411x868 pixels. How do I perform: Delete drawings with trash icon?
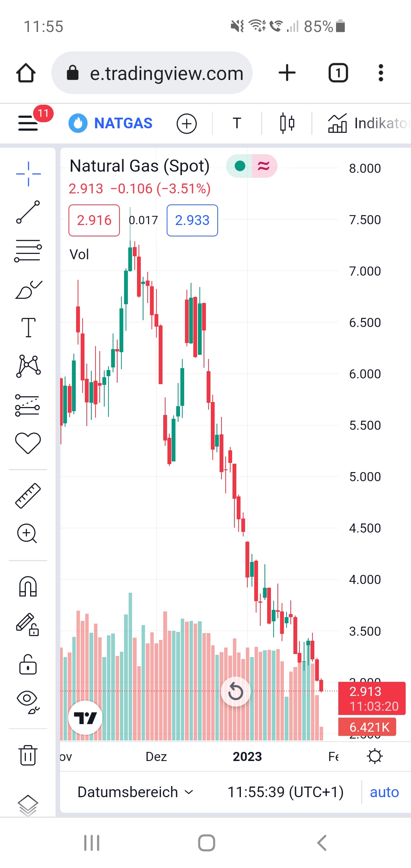[28, 755]
